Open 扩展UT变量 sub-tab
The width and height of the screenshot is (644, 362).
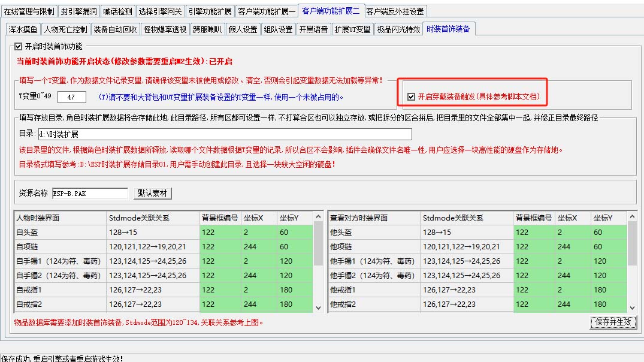click(x=352, y=29)
